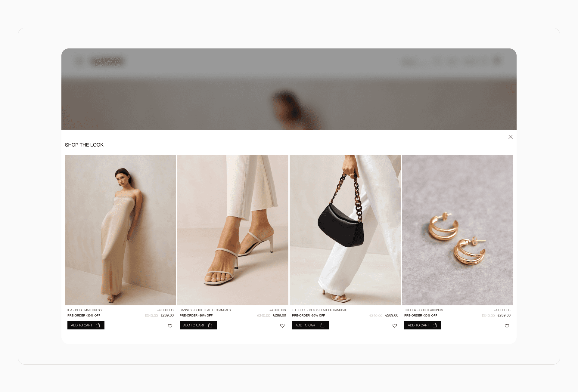Wishlist the Trilogy gold earrings
The height and width of the screenshot is (392, 578).
(x=507, y=326)
